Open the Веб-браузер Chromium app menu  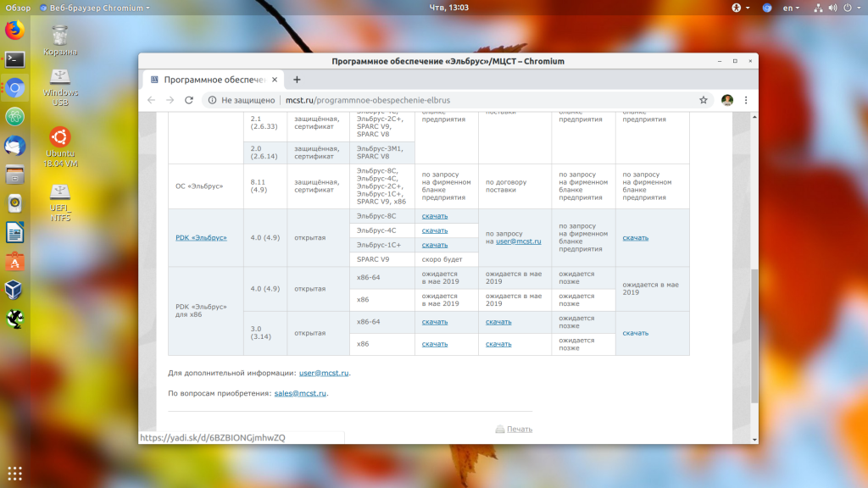tap(95, 8)
